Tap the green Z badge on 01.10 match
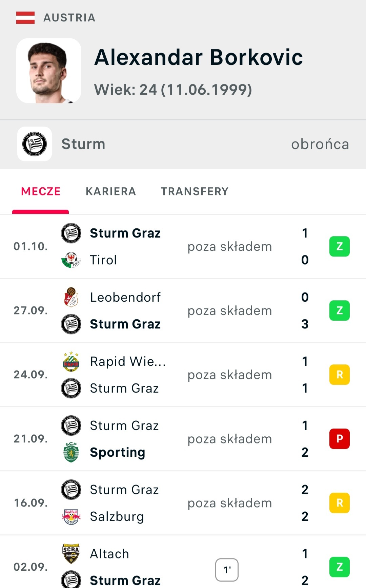 point(339,246)
